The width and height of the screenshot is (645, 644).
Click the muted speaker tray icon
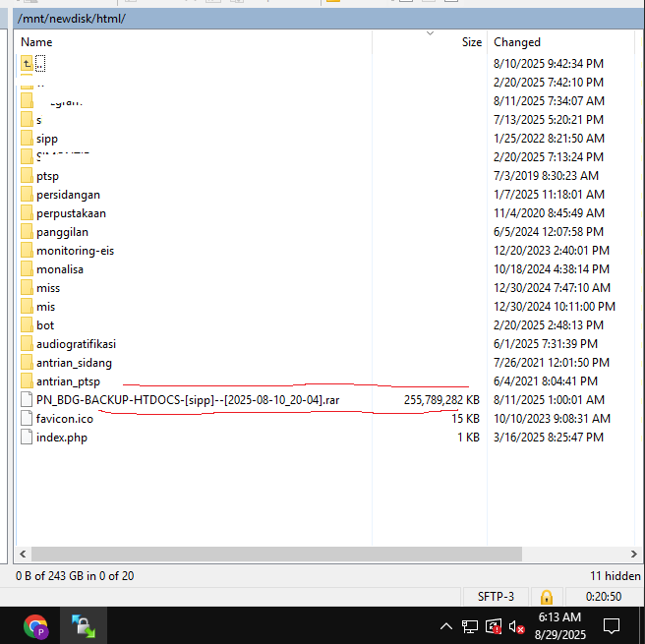[516, 626]
